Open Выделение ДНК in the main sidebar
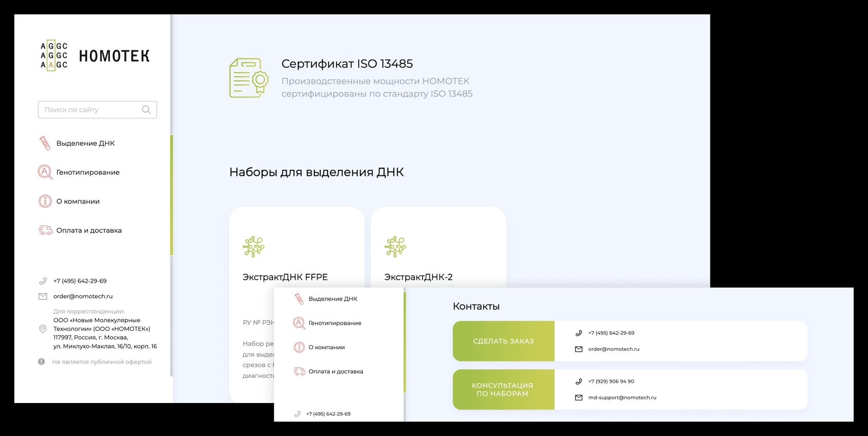The width and height of the screenshot is (868, 436). click(85, 143)
